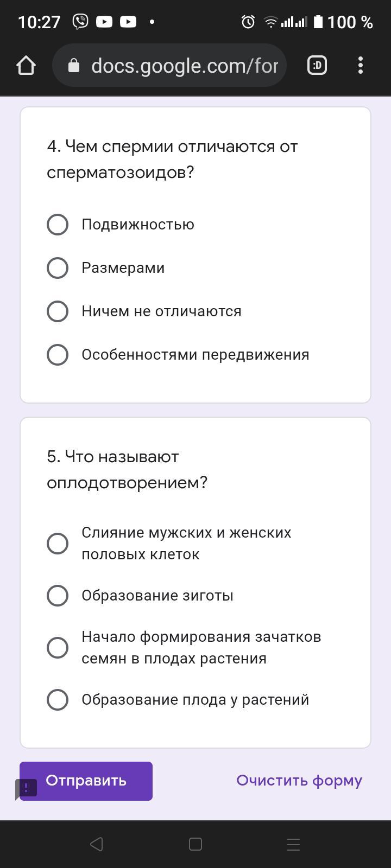Open Chrome three-dot menu
This screenshot has width=391, height=868.
click(361, 66)
